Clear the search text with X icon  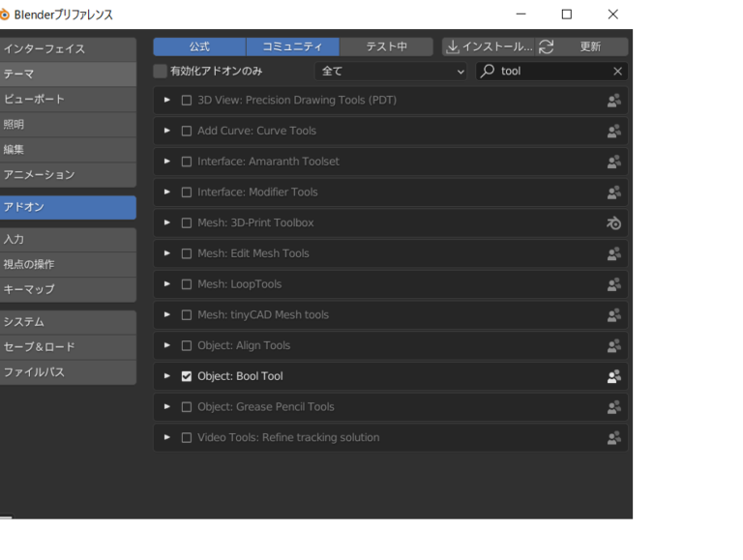(x=617, y=72)
